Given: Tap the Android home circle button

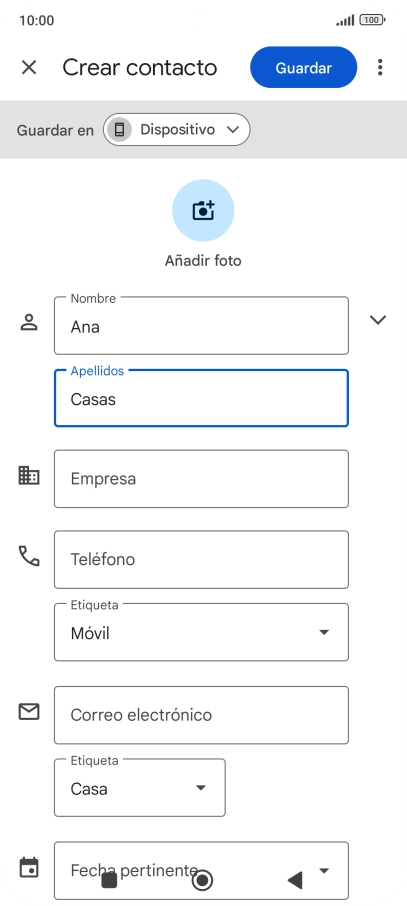Looking at the screenshot, I should tap(202, 881).
